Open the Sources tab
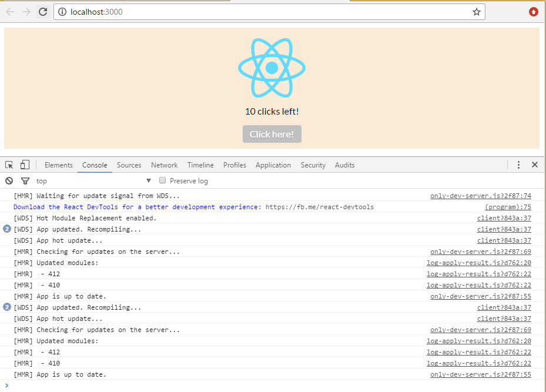The height and width of the screenshot is (392, 546). [129, 165]
